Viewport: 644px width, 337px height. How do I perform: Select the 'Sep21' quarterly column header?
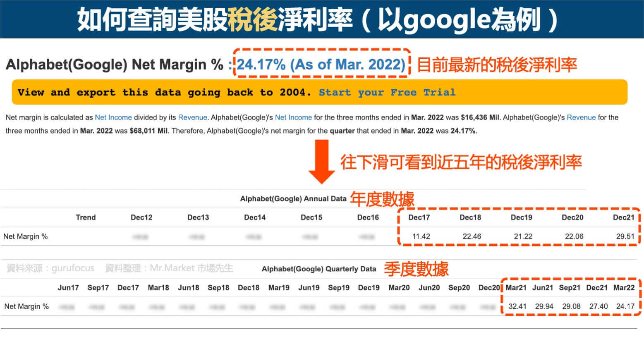[570, 288]
